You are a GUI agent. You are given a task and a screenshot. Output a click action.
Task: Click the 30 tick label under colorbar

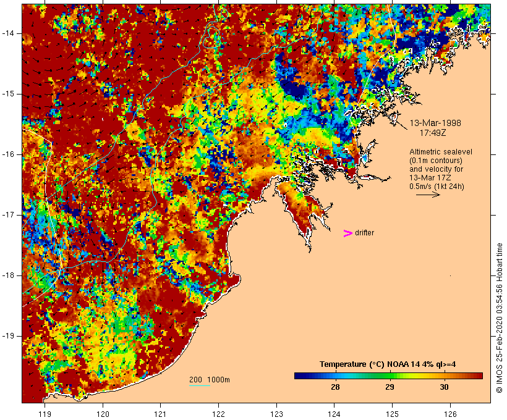tap(445, 387)
